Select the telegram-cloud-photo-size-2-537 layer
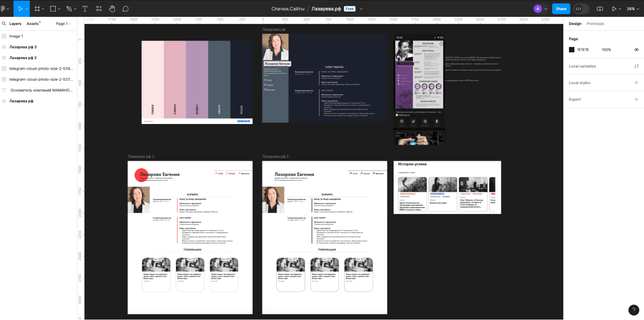The height and width of the screenshot is (320, 644). tap(38, 79)
